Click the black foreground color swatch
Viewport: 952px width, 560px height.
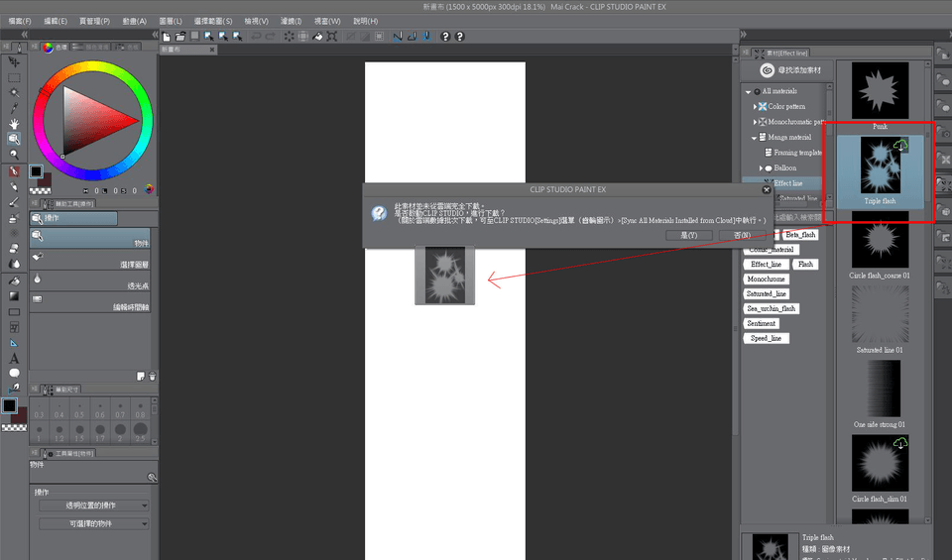tap(36, 171)
